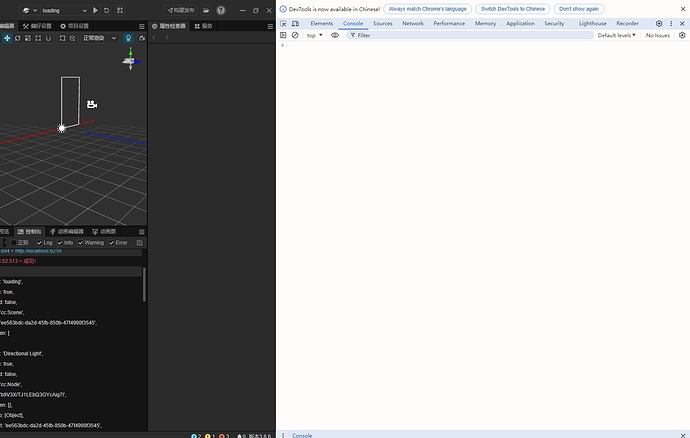
Task: Click the camera icon in scene toolbar
Action: point(142,38)
